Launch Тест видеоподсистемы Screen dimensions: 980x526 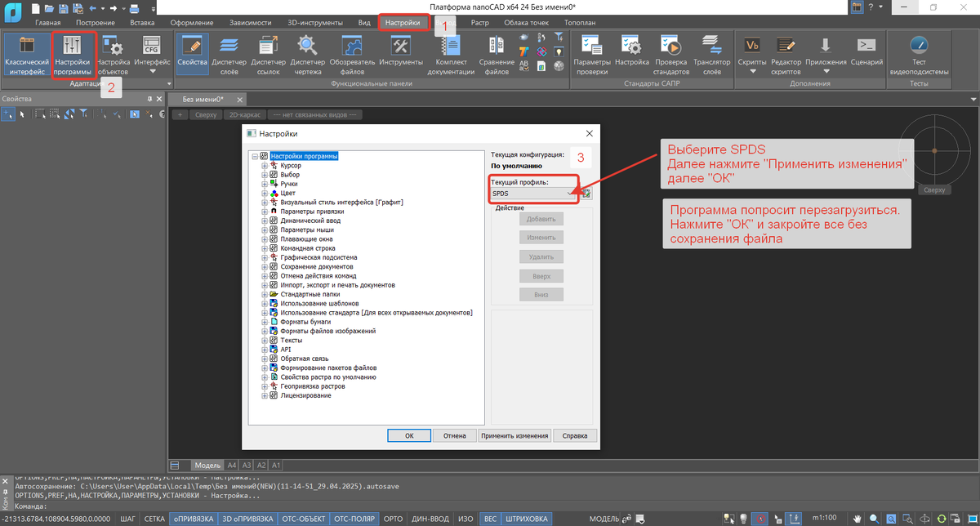pyautogui.click(x=919, y=56)
